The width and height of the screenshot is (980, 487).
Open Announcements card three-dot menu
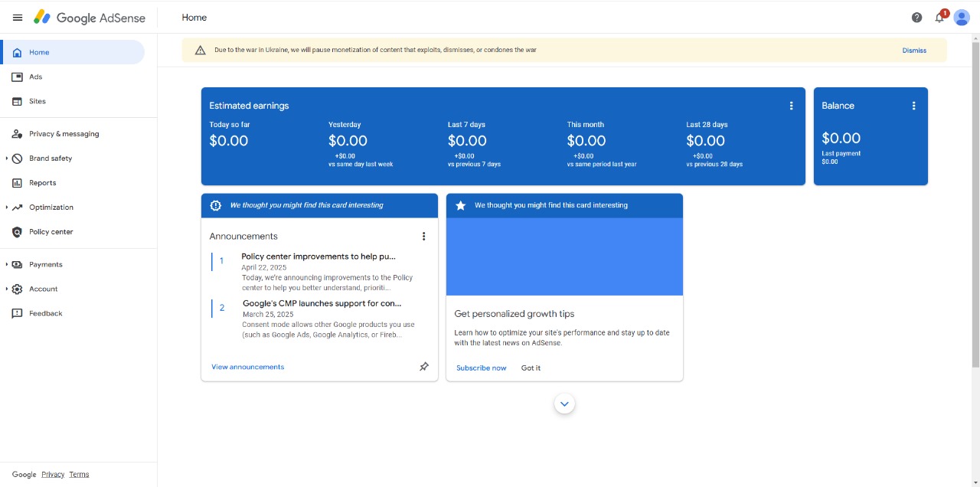(423, 237)
